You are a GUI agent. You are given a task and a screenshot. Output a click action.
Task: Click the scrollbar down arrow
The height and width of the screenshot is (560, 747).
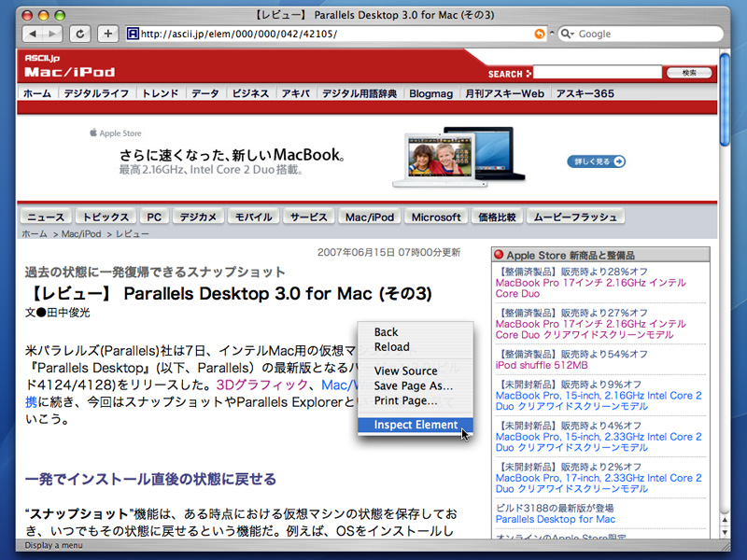[725, 532]
